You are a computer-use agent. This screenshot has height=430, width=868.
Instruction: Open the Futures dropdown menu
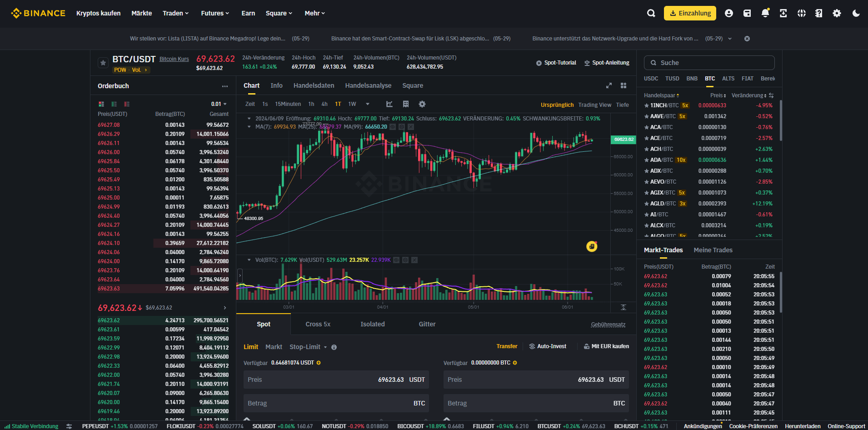[215, 13]
